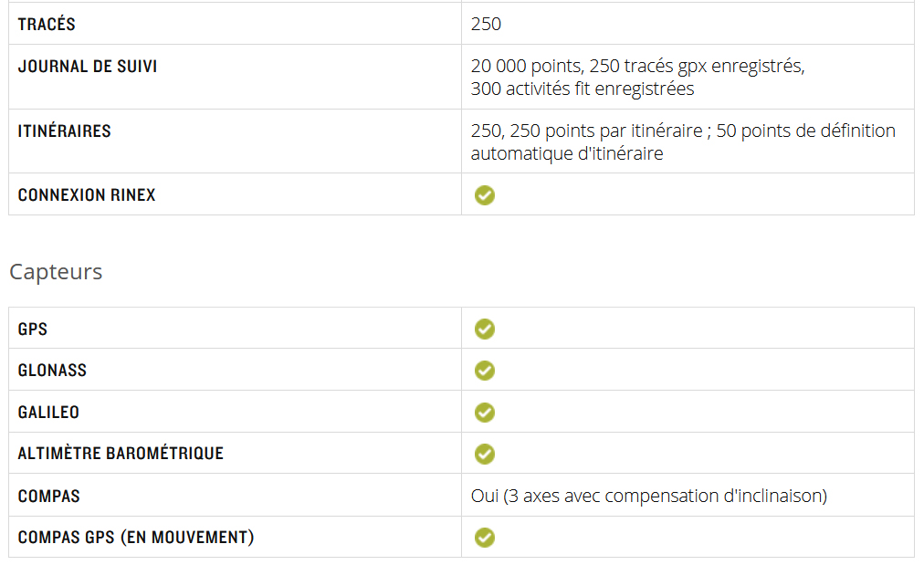Select the Capteurs section heading

point(56,272)
